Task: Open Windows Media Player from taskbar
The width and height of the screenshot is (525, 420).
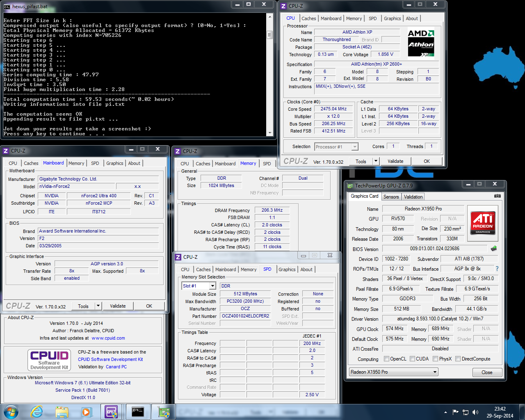Action: coord(87,412)
